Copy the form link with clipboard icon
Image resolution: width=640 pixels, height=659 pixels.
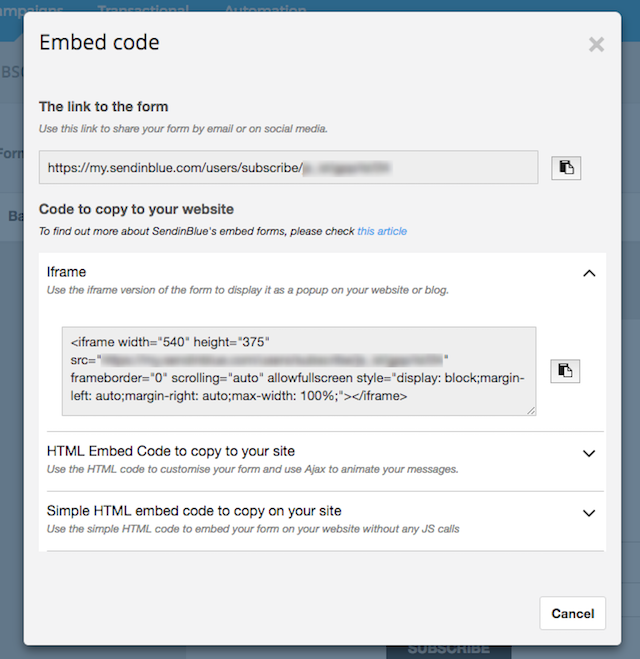pyautogui.click(x=566, y=168)
